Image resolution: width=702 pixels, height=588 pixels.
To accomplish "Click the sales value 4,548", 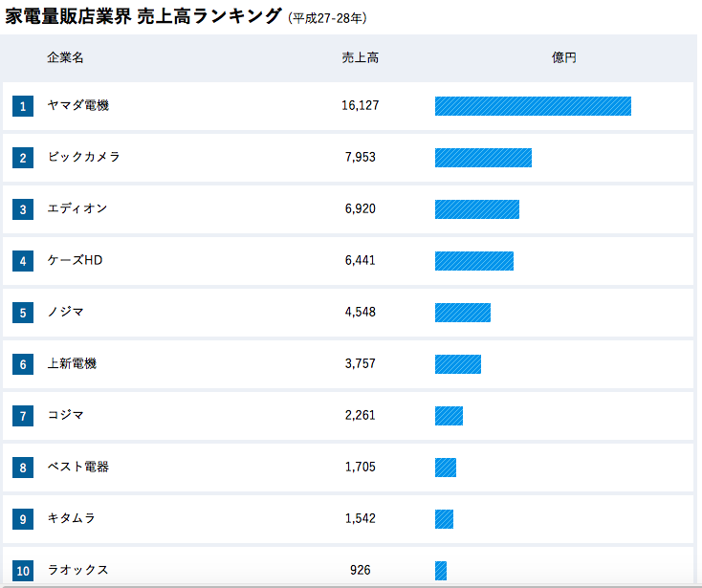I will click(x=360, y=312).
